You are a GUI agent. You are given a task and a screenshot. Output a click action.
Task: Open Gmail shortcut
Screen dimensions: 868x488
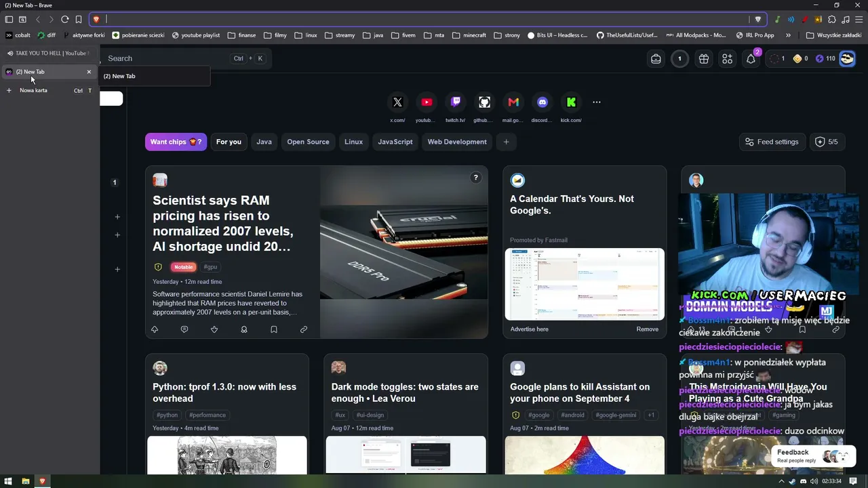click(x=513, y=102)
